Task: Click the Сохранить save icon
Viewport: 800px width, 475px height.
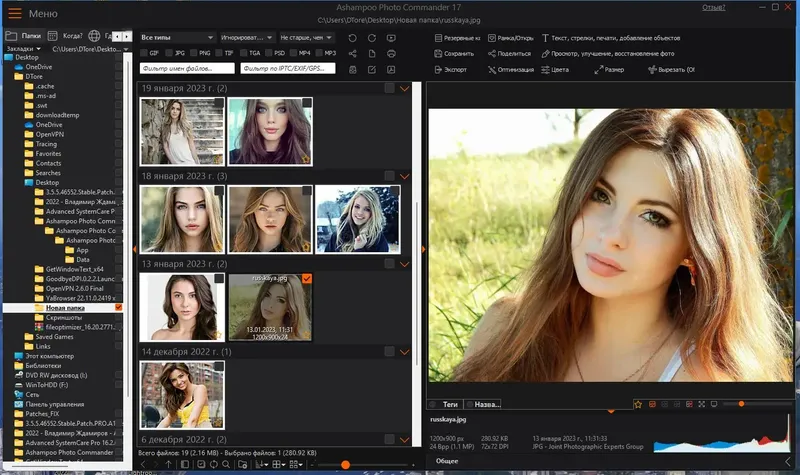Action: point(440,53)
